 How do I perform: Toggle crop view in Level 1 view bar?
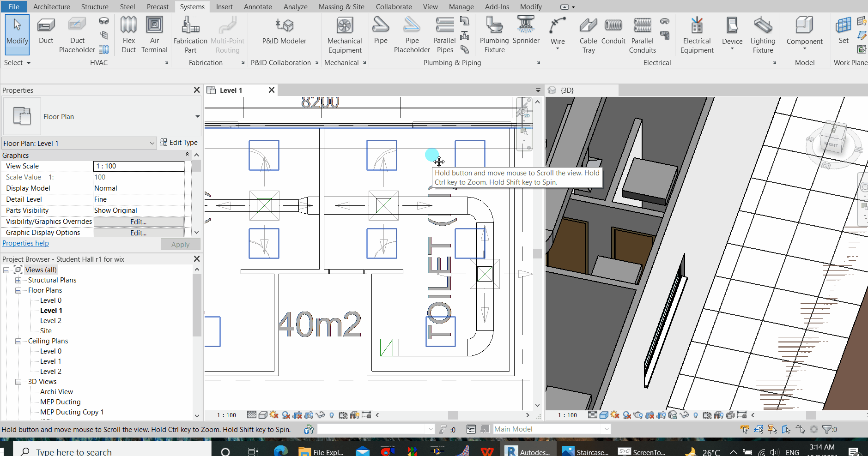click(297, 415)
